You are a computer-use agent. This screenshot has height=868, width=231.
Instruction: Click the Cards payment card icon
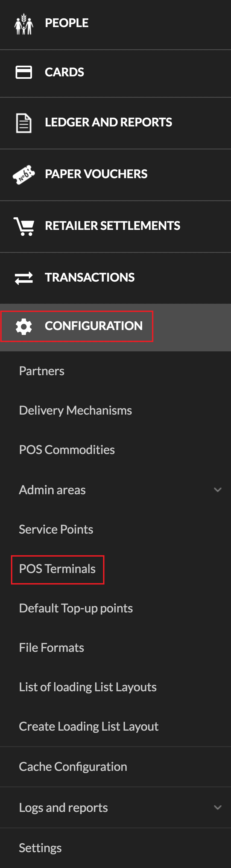tap(23, 72)
